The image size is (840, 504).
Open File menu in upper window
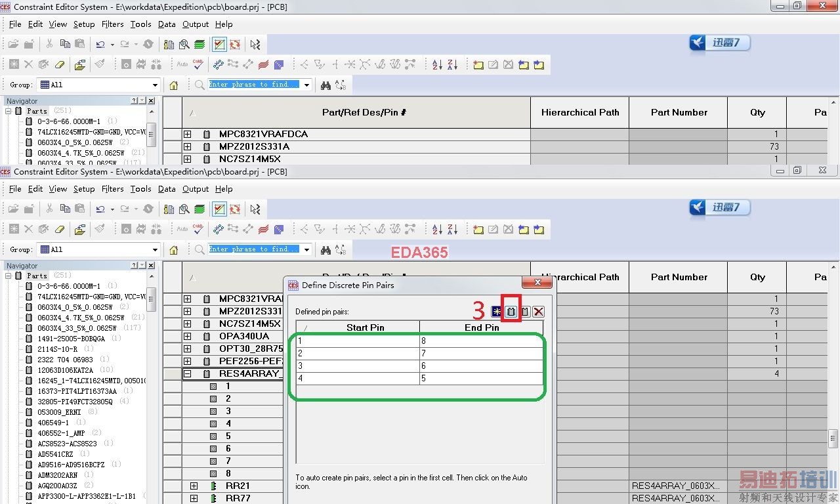coord(15,24)
